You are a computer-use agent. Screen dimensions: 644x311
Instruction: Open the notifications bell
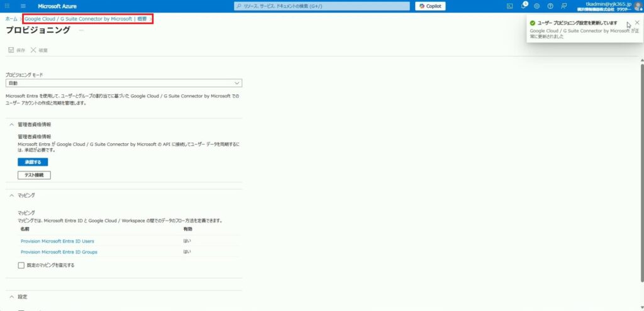(523, 6)
